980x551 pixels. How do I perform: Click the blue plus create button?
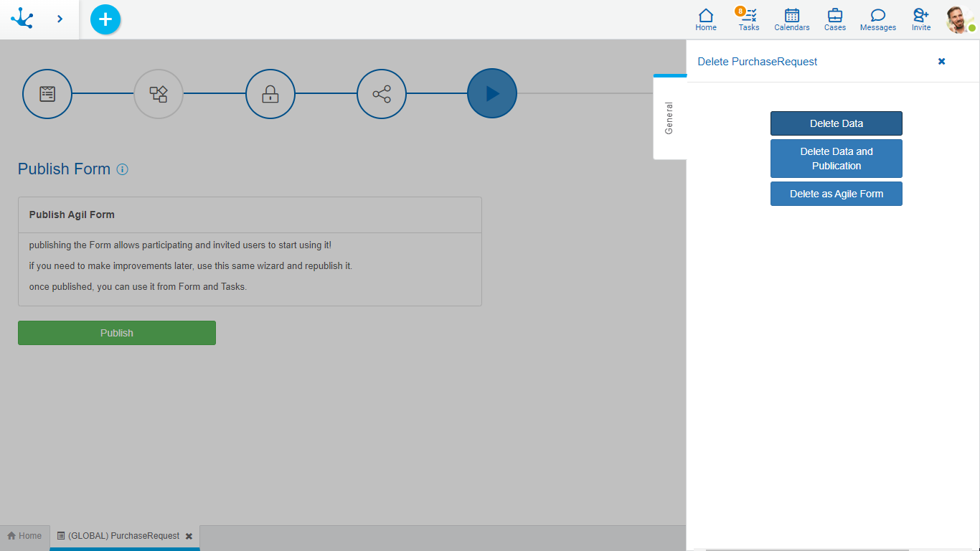(105, 19)
